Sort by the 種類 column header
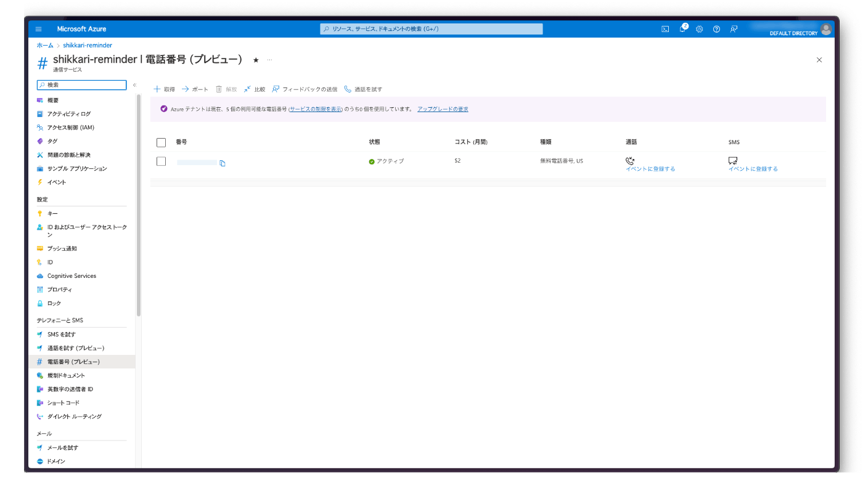 (x=546, y=142)
